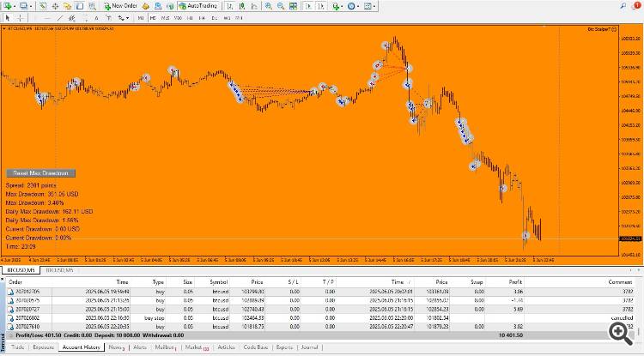Open the Trade terminal tab
The width and height of the screenshot is (644, 356).
point(18,347)
